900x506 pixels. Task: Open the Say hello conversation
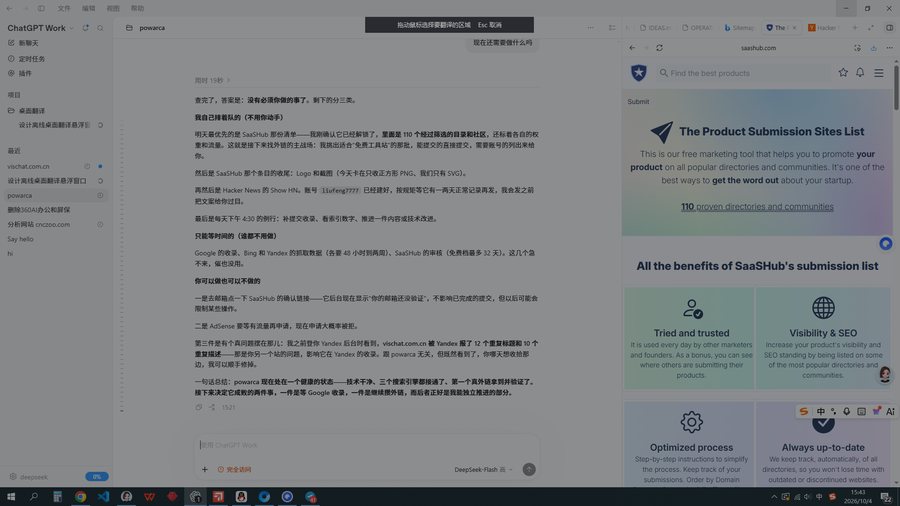pos(56,239)
